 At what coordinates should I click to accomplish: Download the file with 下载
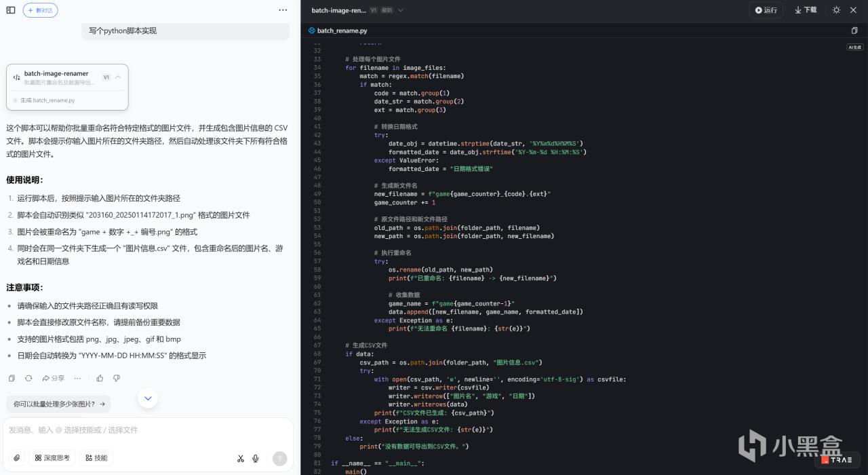[x=806, y=10]
